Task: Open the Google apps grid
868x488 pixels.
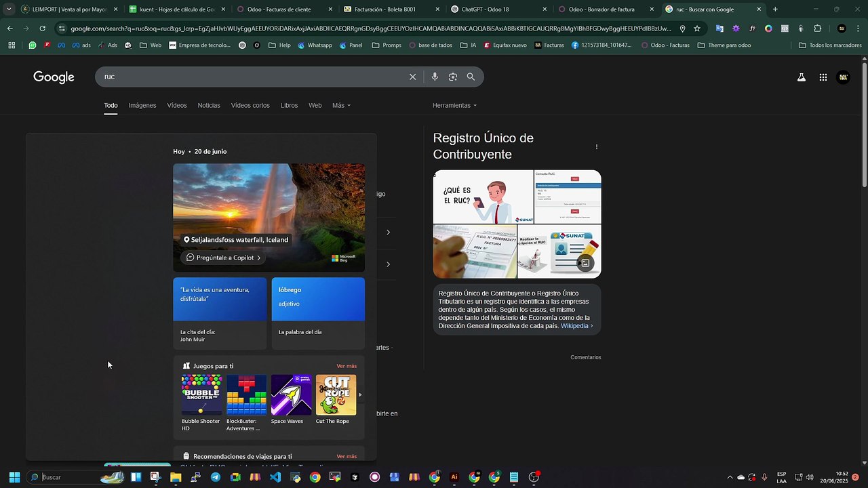Action: pos(823,77)
